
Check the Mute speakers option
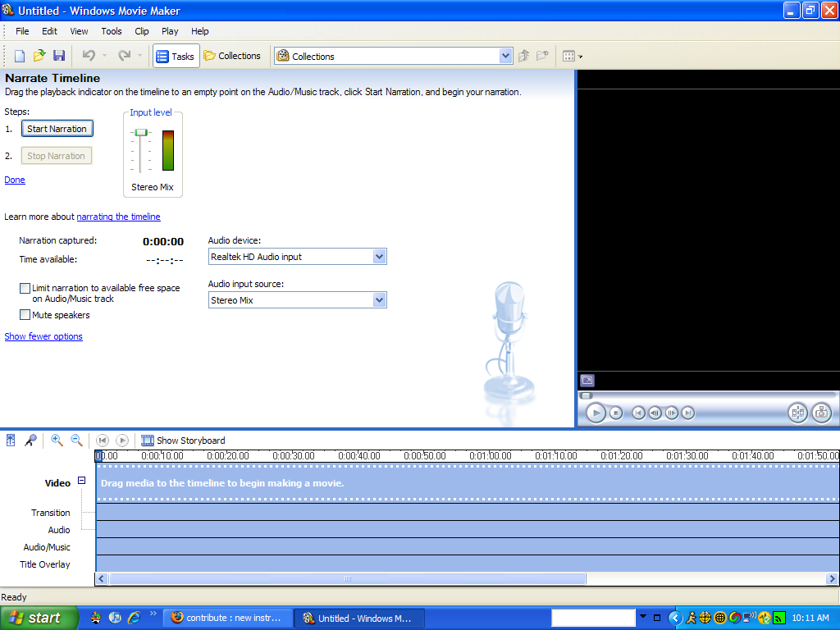point(25,314)
